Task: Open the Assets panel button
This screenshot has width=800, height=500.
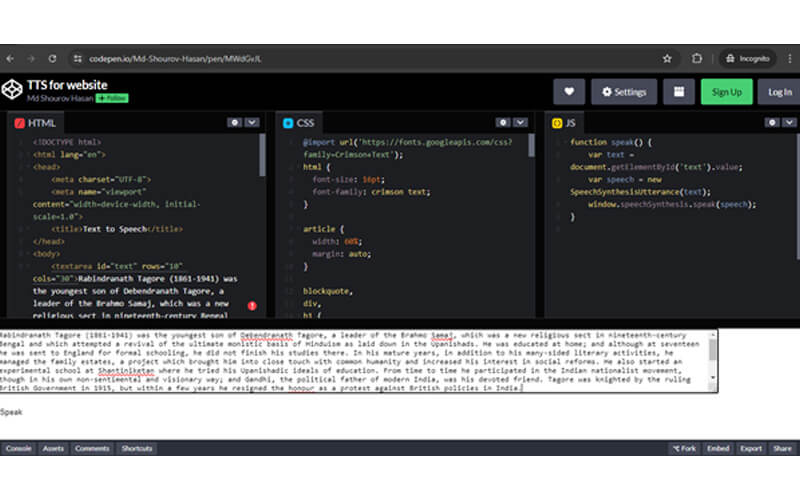Action: (x=53, y=448)
